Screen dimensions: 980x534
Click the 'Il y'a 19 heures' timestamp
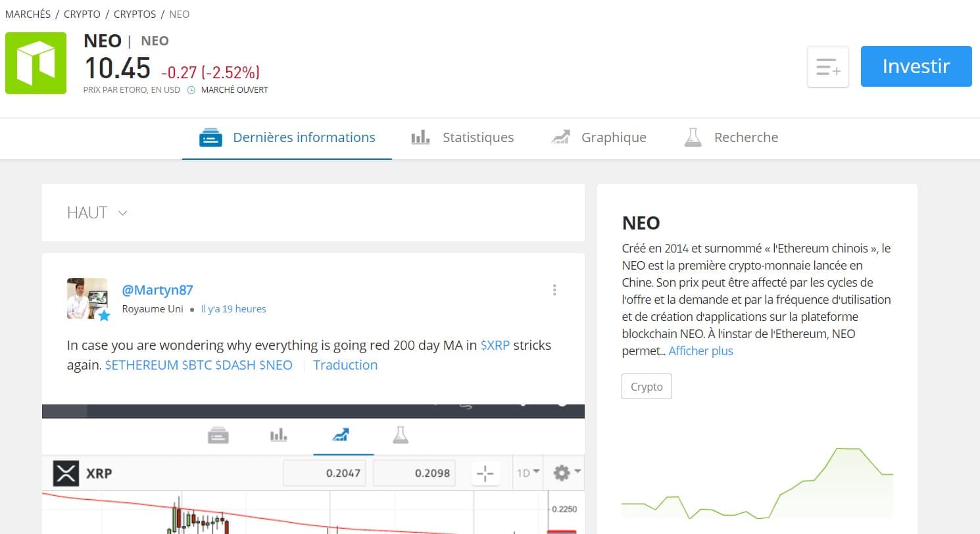click(233, 309)
